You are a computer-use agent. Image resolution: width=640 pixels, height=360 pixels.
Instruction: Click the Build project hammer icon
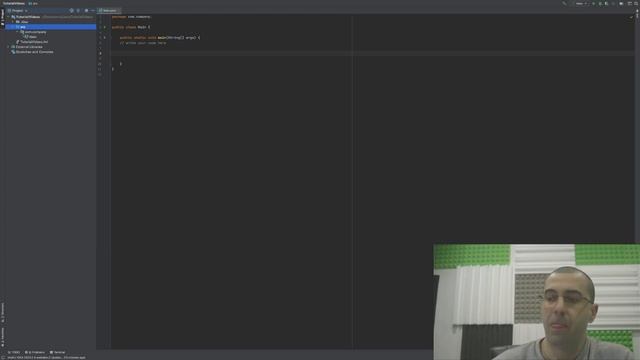tap(564, 4)
